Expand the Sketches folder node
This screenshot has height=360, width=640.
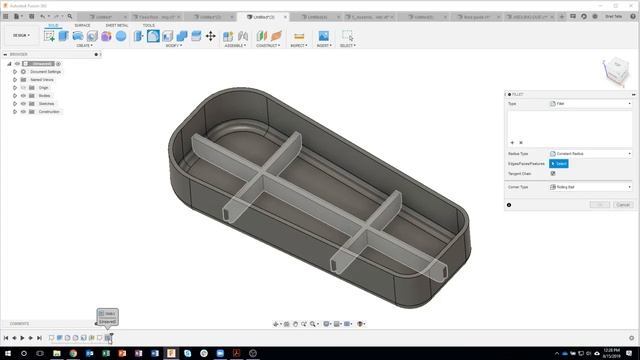(15, 104)
